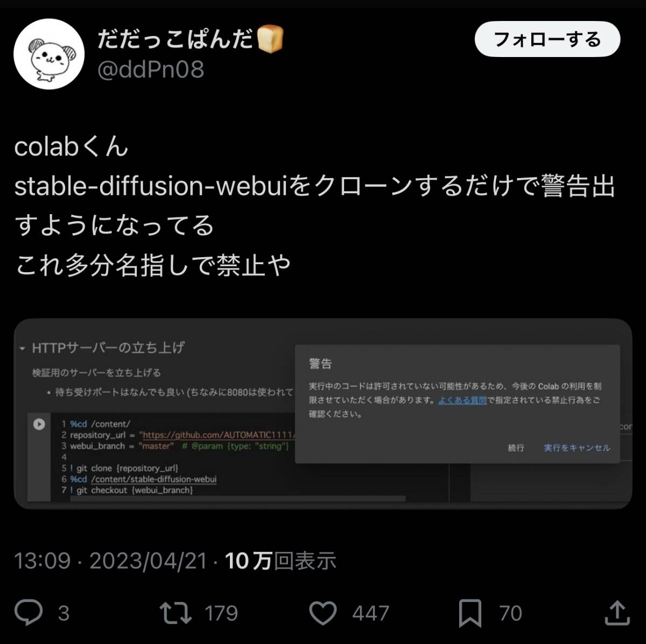Open the share upload icon
Viewport: 646px width, 644px height.
617,613
